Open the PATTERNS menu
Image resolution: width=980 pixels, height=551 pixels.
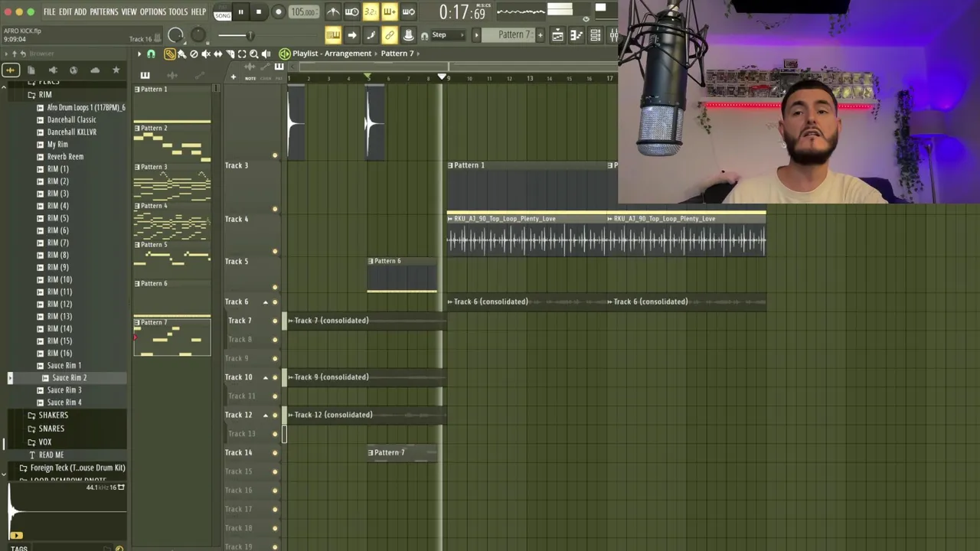click(x=104, y=12)
